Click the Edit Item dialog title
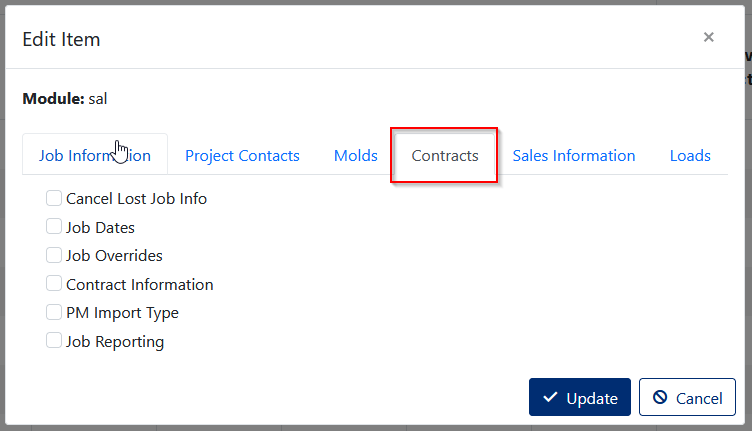Image resolution: width=752 pixels, height=431 pixels. click(61, 39)
